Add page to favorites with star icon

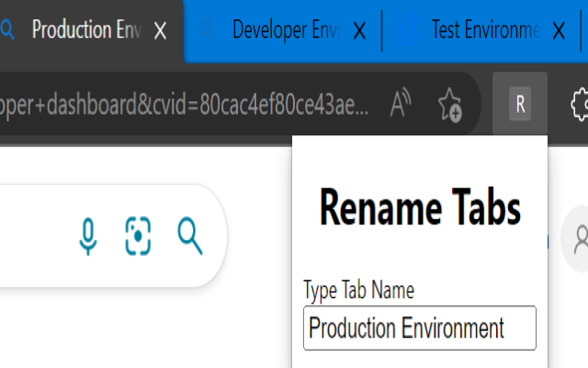pos(449,104)
